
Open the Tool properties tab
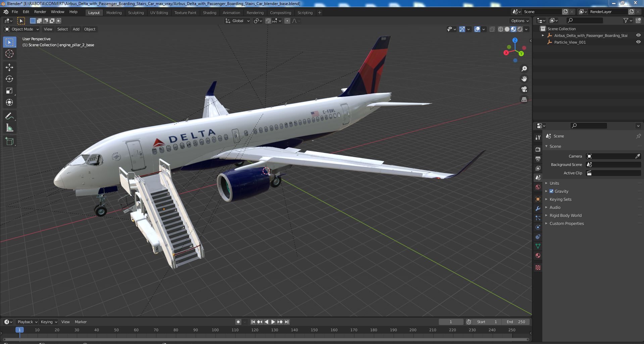point(538,137)
